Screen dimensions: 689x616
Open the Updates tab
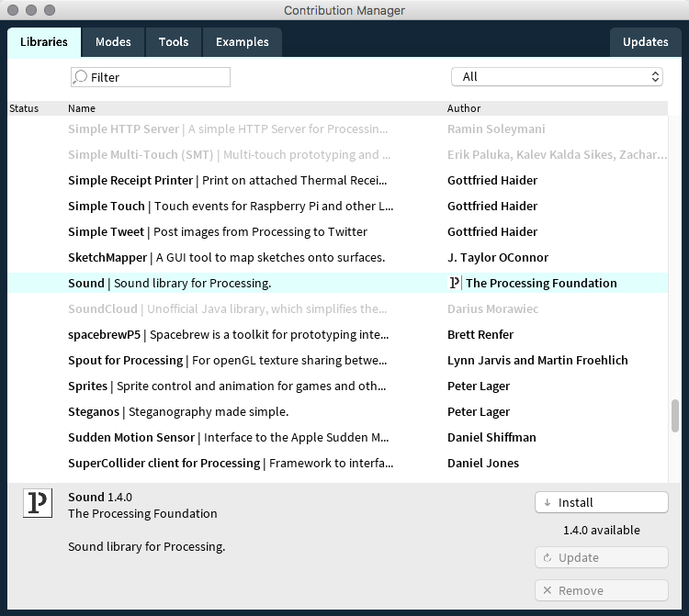646,41
